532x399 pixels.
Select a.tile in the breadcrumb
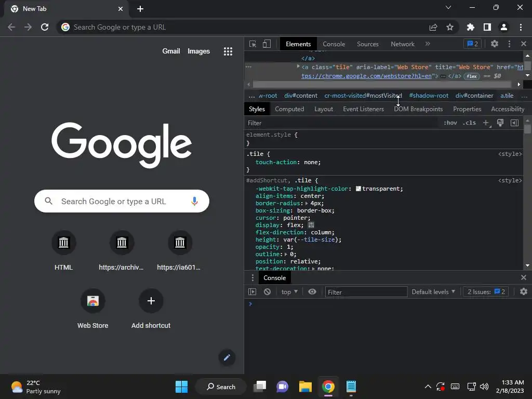tap(507, 96)
